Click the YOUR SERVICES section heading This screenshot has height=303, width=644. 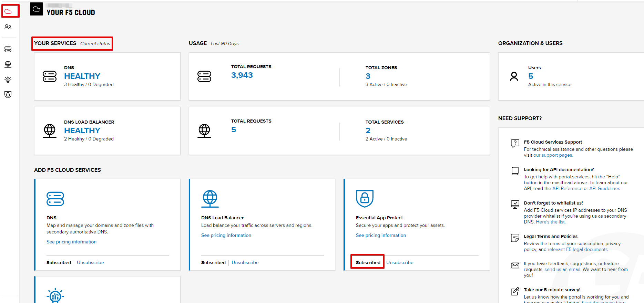point(55,43)
